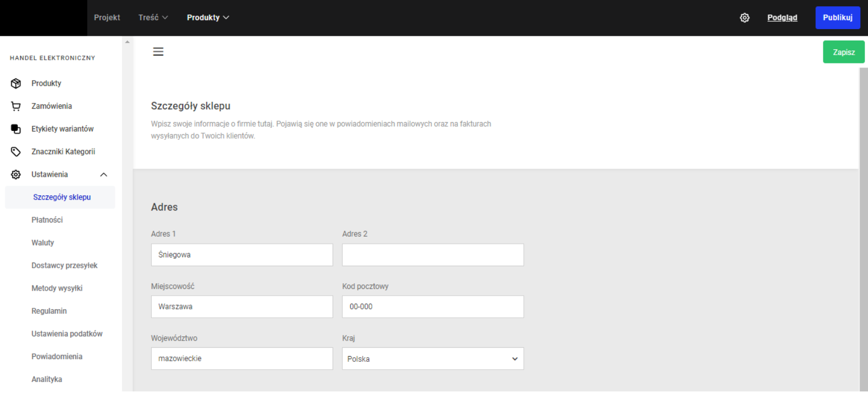This screenshot has height=393, width=868.
Task: Open the Produkty top dropdown menu
Action: [x=208, y=18]
